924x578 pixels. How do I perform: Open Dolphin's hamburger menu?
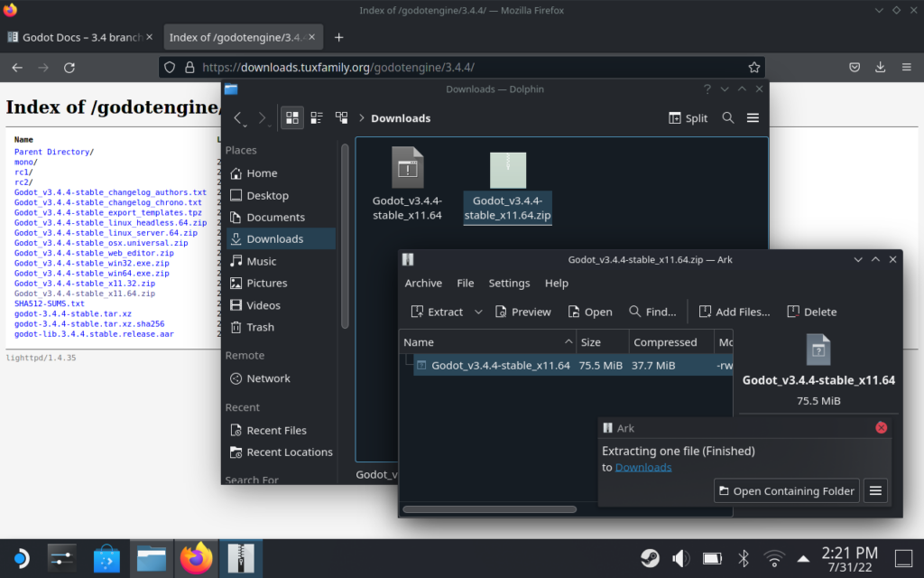753,117
